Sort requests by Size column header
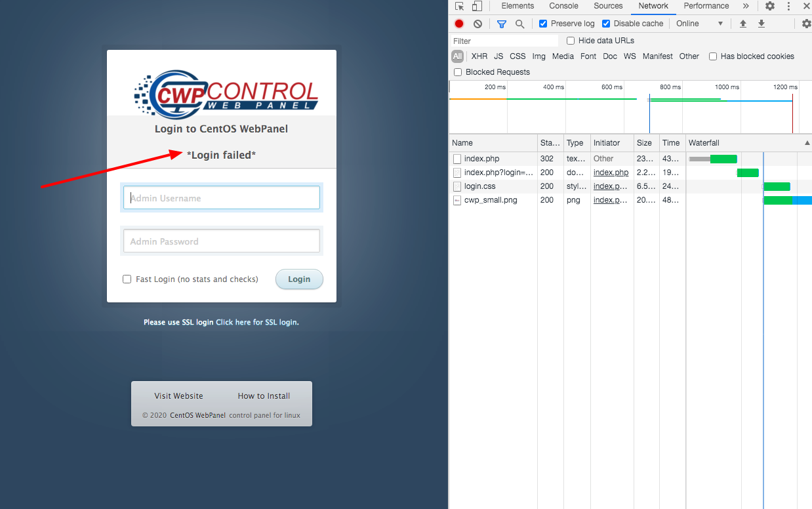This screenshot has width=812, height=509. pos(647,143)
